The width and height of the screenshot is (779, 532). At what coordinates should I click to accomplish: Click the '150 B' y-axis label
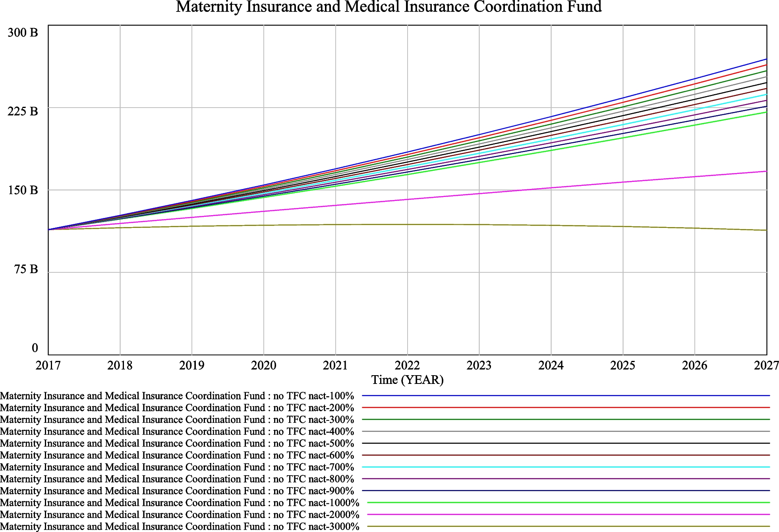pyautogui.click(x=23, y=190)
